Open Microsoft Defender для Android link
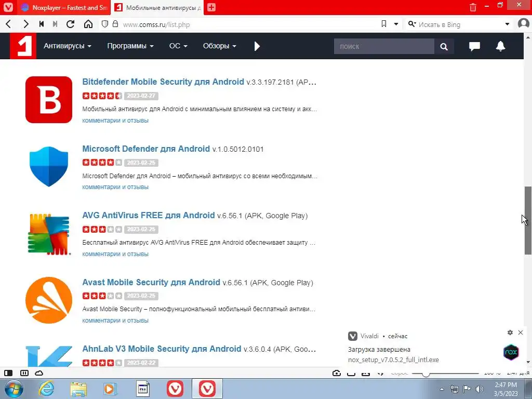This screenshot has width=532, height=399. tap(146, 149)
